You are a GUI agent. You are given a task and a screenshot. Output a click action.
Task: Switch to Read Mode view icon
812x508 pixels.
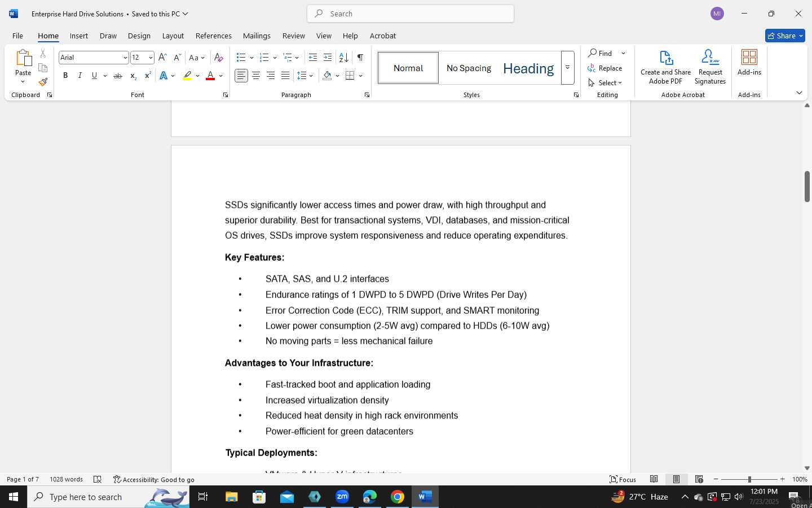click(654, 479)
